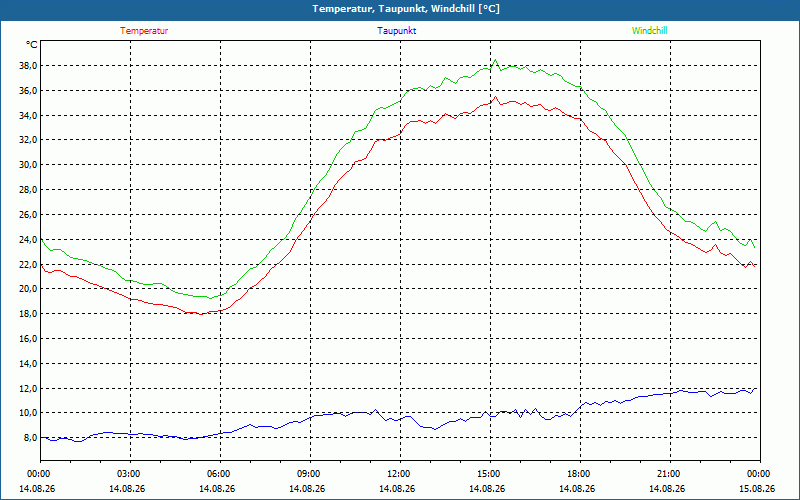800x500 pixels.
Task: Click the 22,0 y-axis value
Action: (x=28, y=264)
